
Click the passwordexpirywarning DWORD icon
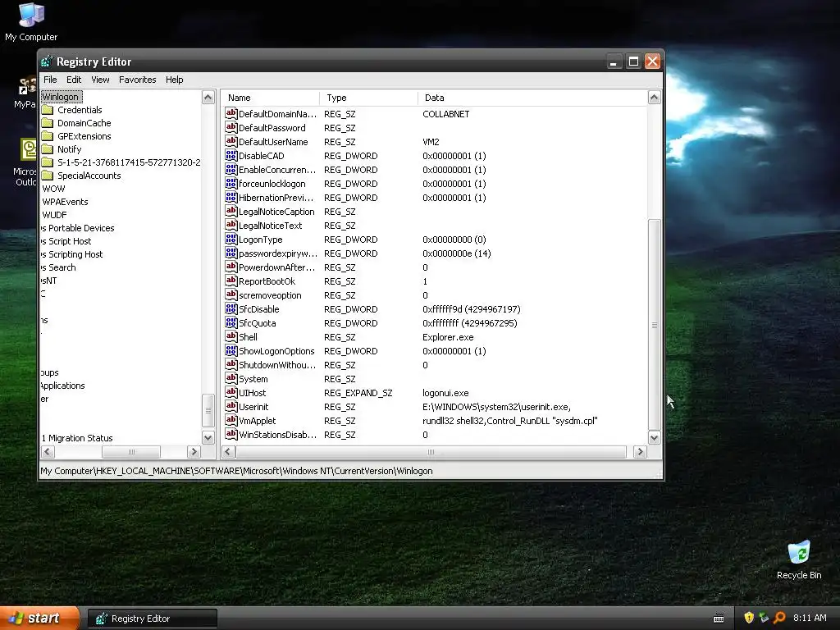coord(231,253)
